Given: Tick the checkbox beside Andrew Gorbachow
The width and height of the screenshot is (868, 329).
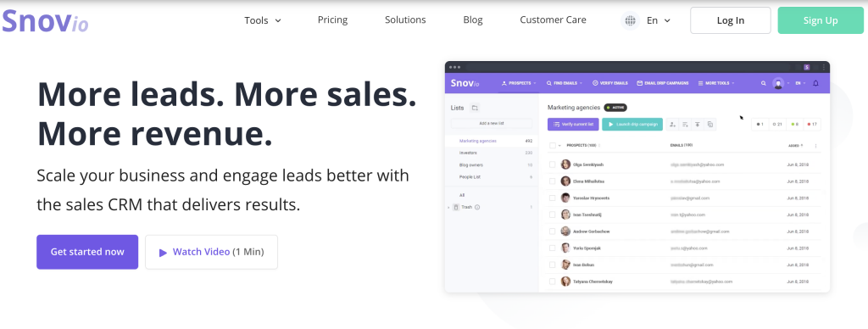Looking at the screenshot, I should (x=552, y=231).
